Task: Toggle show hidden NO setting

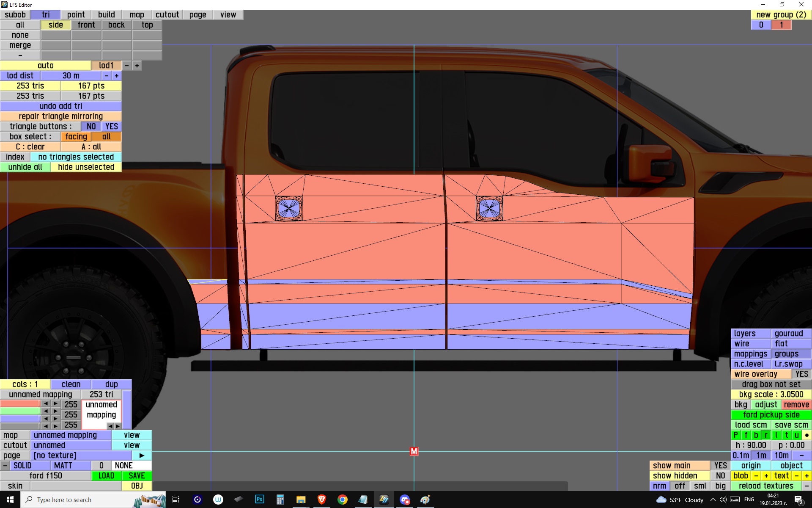Action: (720, 476)
